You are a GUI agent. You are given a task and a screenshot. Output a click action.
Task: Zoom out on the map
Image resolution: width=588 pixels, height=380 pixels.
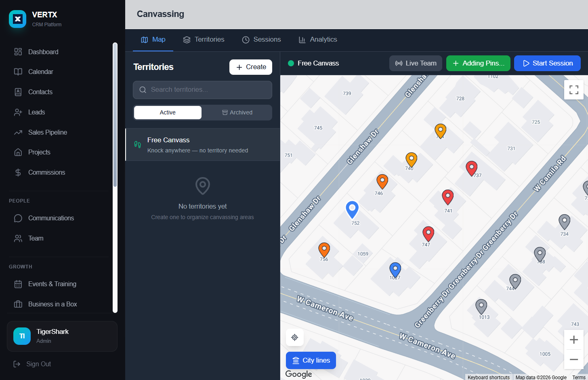(574, 359)
